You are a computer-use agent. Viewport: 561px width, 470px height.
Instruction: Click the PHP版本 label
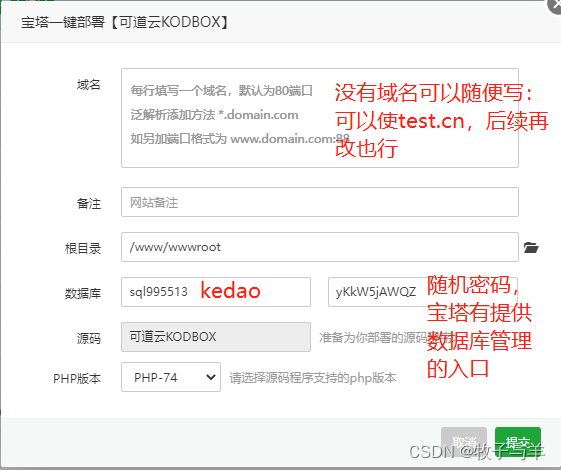(x=77, y=378)
